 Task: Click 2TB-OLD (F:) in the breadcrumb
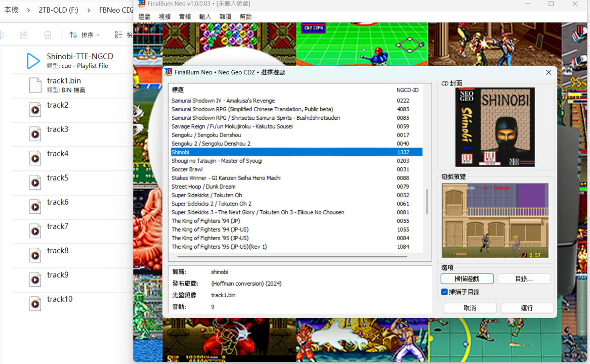coord(59,10)
